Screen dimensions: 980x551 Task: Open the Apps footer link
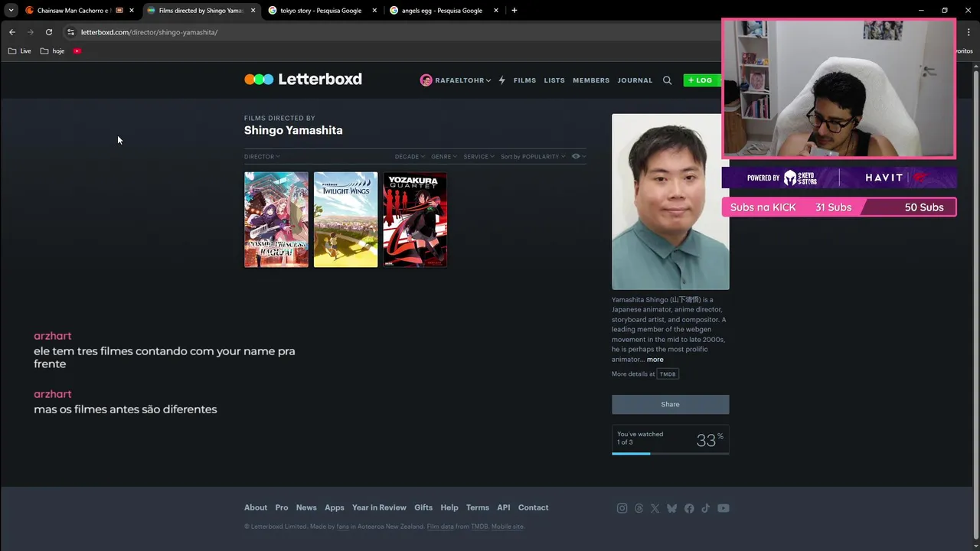pyautogui.click(x=335, y=507)
